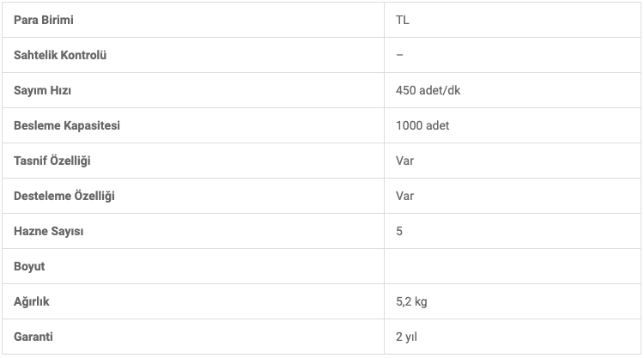Click the Ağırlık label
This screenshot has height=358, width=644.
pyautogui.click(x=32, y=301)
